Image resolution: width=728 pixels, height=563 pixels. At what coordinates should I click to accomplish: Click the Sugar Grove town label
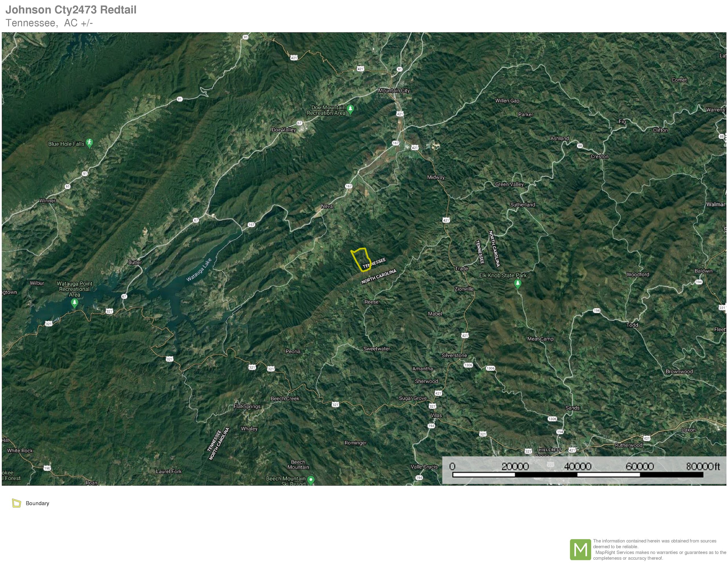[x=413, y=398]
